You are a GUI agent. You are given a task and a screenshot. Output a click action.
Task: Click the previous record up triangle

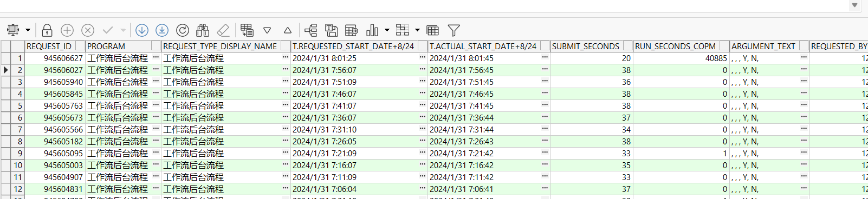[288, 30]
